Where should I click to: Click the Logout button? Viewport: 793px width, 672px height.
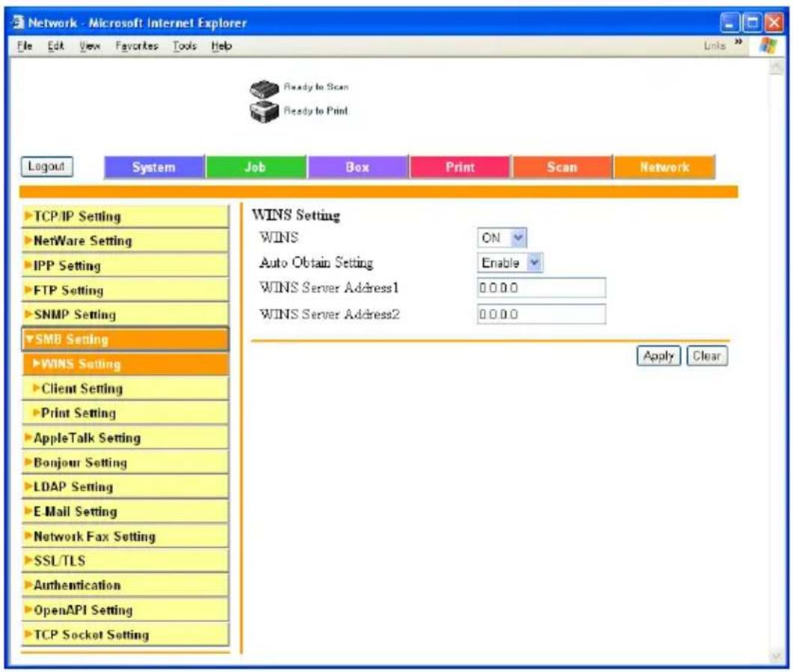(46, 166)
